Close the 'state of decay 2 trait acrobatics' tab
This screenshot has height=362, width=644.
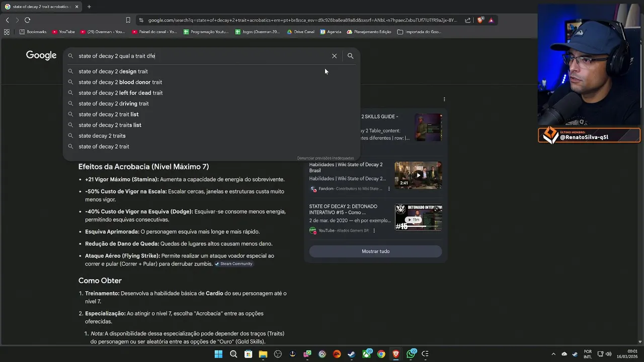point(75,7)
